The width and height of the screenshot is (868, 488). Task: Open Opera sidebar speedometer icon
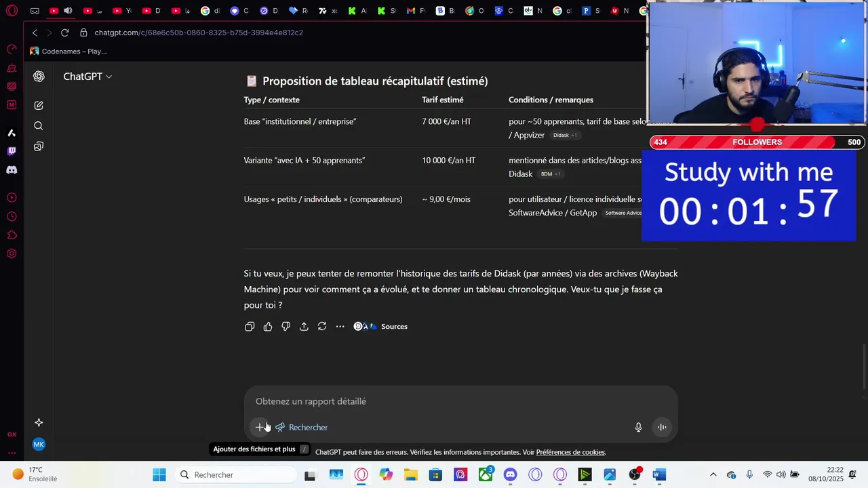tap(12, 49)
